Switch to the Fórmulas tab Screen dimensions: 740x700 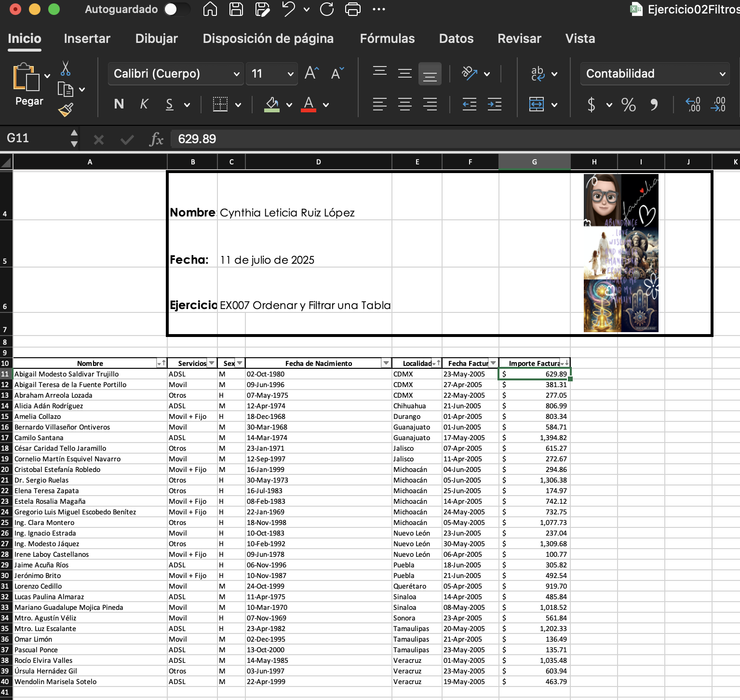click(387, 39)
